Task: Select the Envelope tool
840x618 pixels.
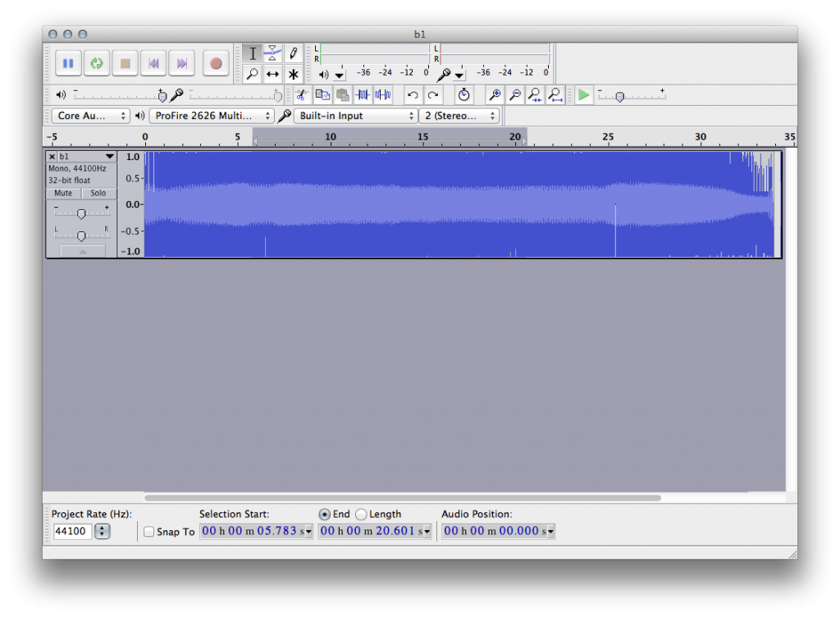Action: click(x=273, y=53)
